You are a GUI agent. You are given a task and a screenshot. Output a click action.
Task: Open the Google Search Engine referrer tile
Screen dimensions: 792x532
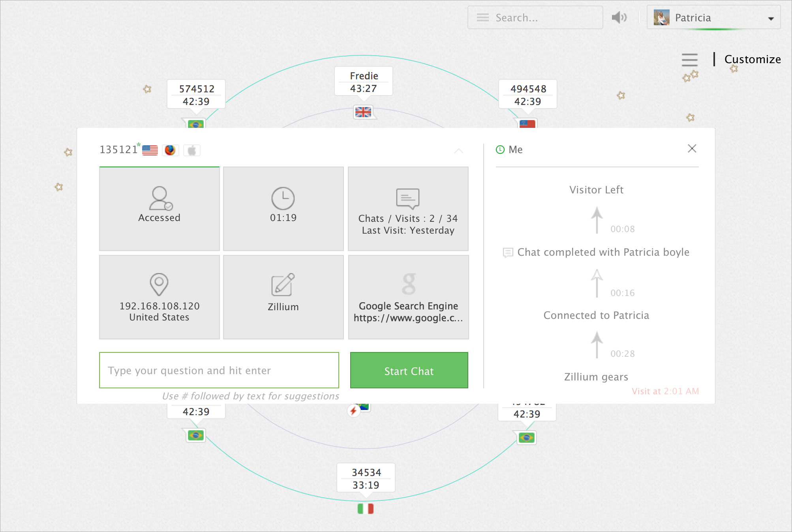pos(408,297)
